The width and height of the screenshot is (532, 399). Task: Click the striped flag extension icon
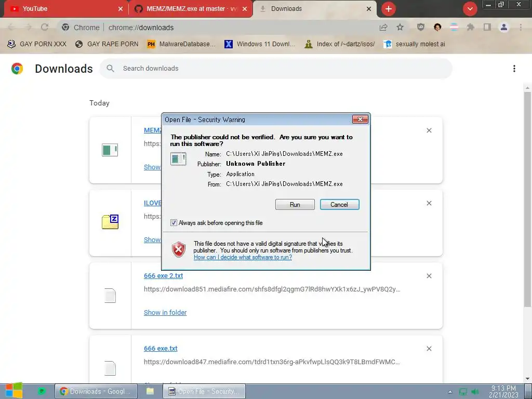[454, 27]
